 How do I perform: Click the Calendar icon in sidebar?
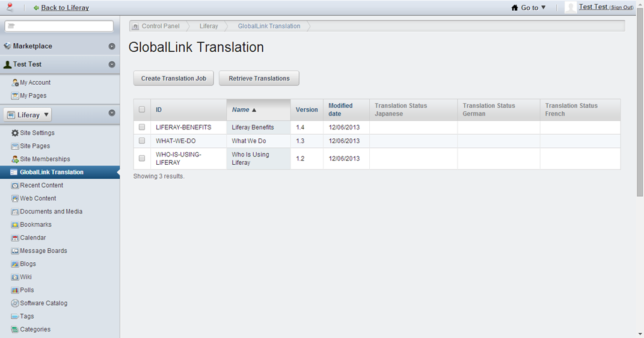point(15,238)
